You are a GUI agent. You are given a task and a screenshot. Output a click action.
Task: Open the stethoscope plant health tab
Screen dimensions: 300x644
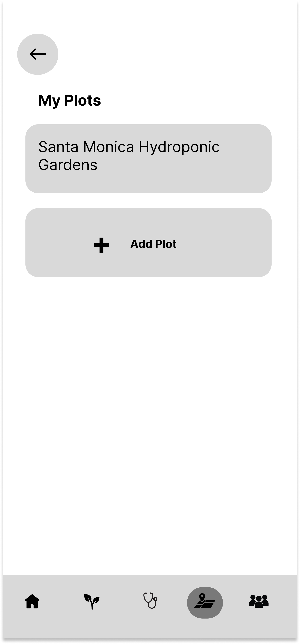[150, 601]
